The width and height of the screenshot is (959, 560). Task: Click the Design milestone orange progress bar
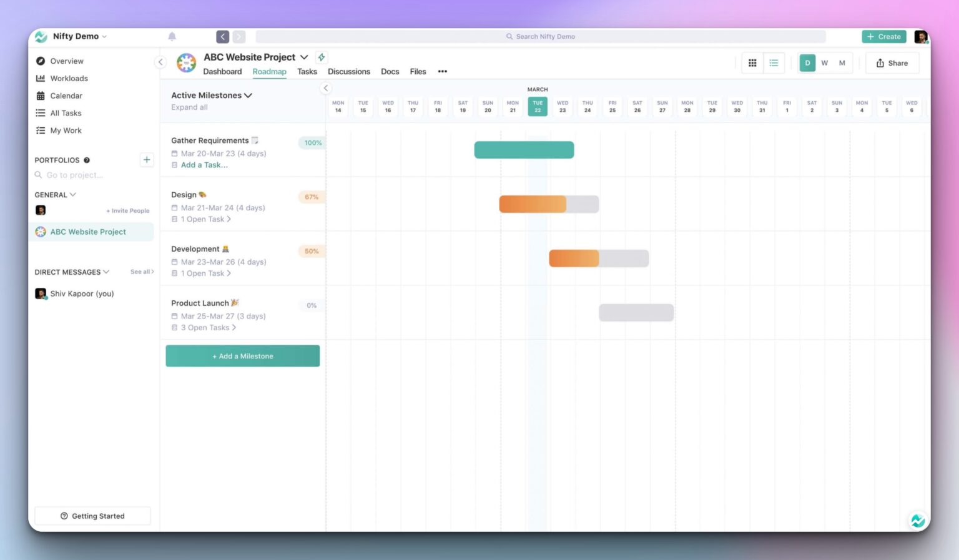pos(533,204)
